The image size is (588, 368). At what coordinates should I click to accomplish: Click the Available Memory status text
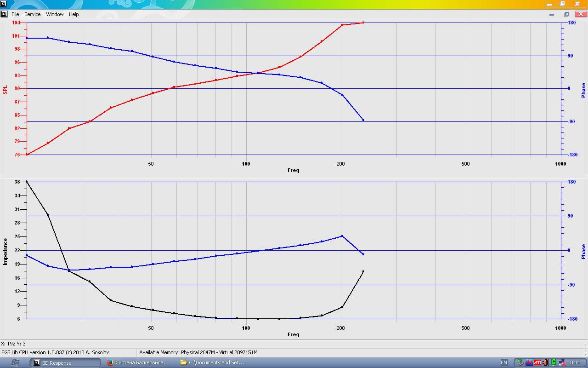coord(198,352)
